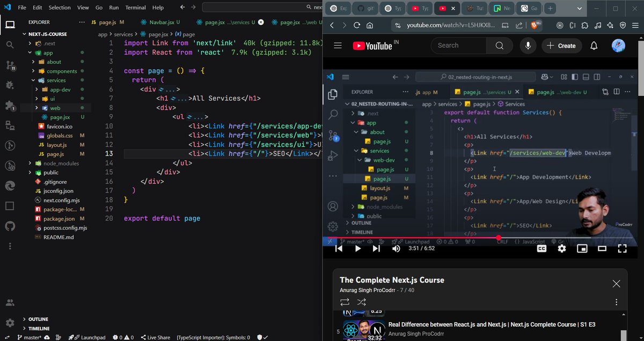The width and height of the screenshot is (644, 341).
Task: Open the Selection menu in VS Code
Action: point(60,8)
